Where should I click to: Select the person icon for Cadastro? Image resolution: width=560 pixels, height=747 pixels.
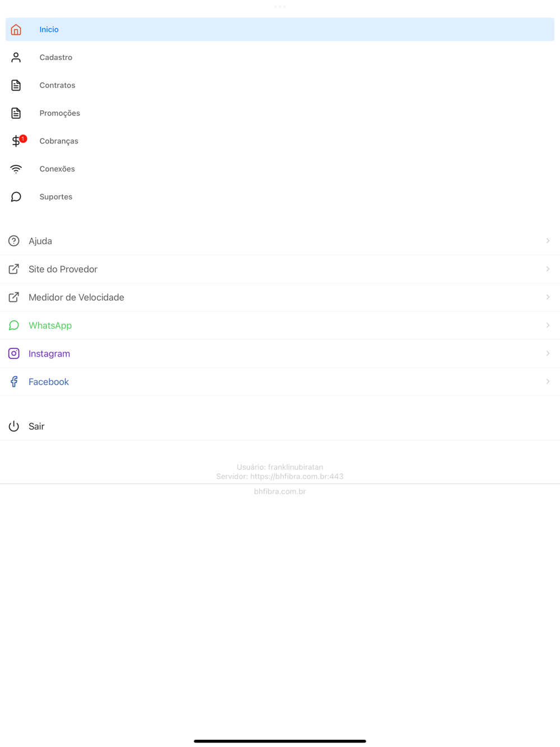click(x=16, y=57)
